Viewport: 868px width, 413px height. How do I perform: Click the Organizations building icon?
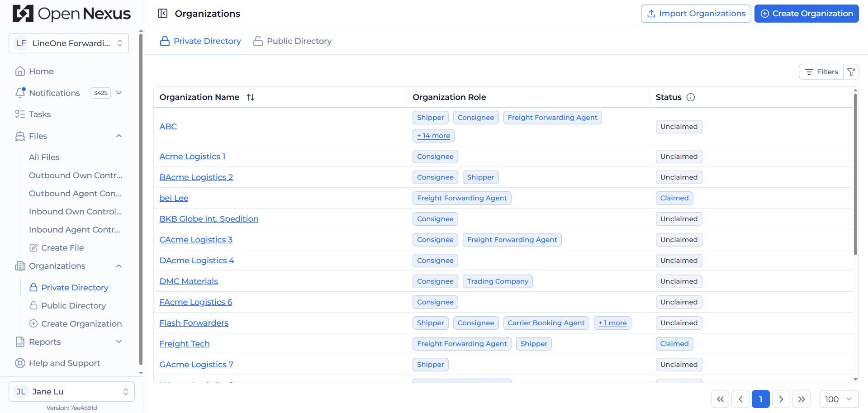(x=20, y=266)
